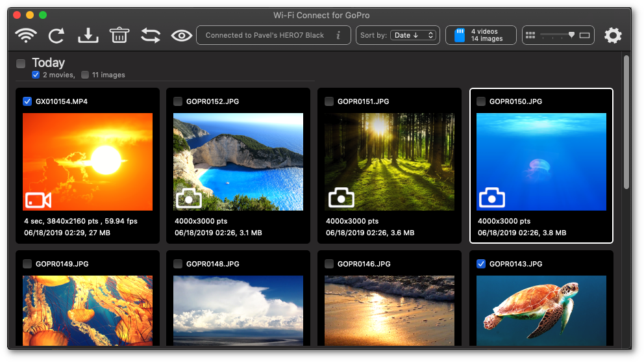The height and width of the screenshot is (362, 644).
Task: Open the Sort by Date dropdown
Action: [413, 35]
